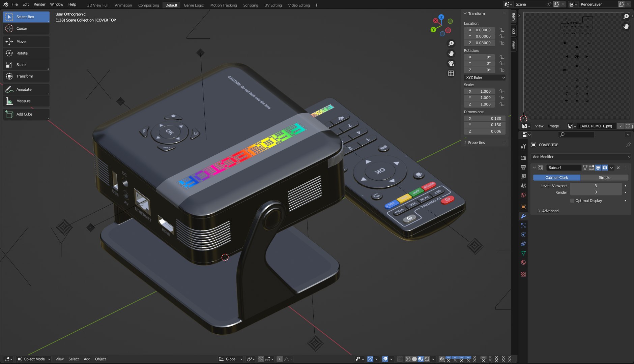Click the viewport zoom magnifier icon
Image resolution: width=634 pixels, height=364 pixels.
[x=451, y=43]
